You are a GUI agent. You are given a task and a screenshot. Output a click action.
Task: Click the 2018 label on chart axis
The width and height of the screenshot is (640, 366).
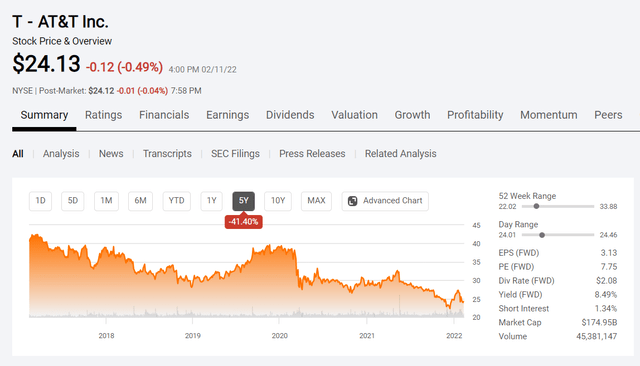(106, 336)
